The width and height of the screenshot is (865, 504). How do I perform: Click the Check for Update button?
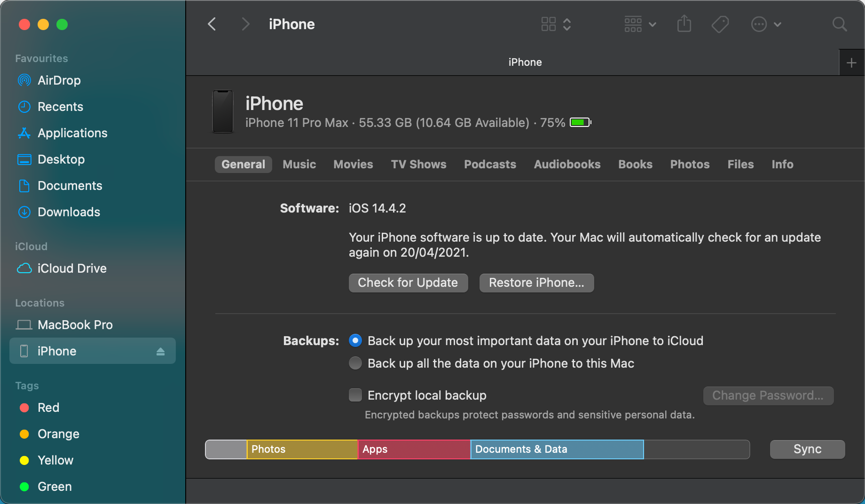[408, 283]
